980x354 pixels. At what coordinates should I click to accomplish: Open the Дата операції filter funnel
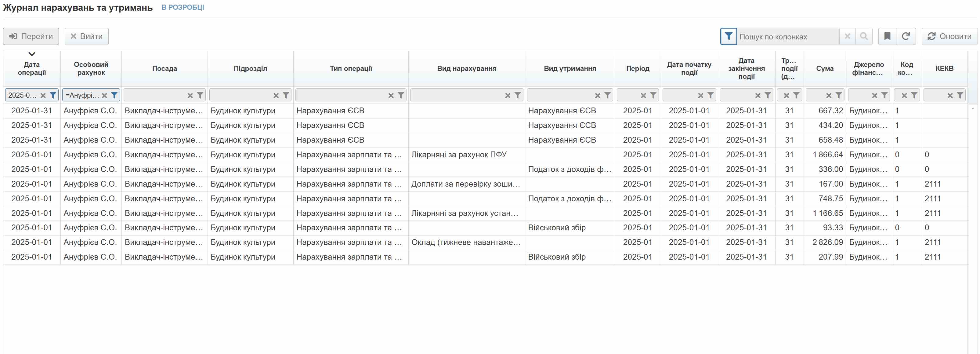coord(53,95)
